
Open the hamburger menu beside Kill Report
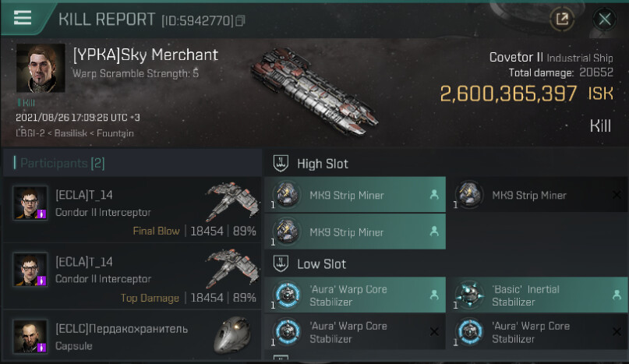click(23, 18)
